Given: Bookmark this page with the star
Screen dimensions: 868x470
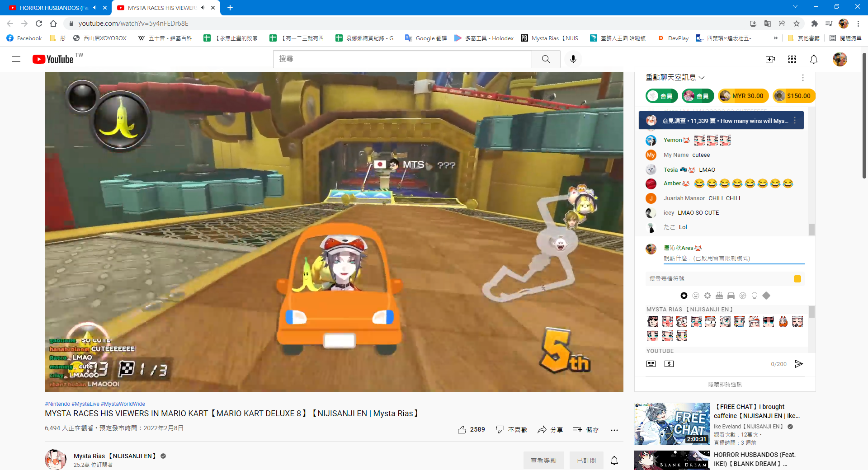Looking at the screenshot, I should point(797,23).
